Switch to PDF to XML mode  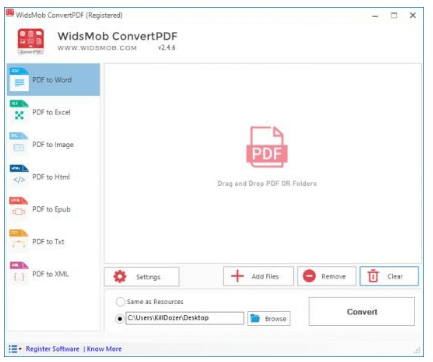pyautogui.click(x=53, y=274)
